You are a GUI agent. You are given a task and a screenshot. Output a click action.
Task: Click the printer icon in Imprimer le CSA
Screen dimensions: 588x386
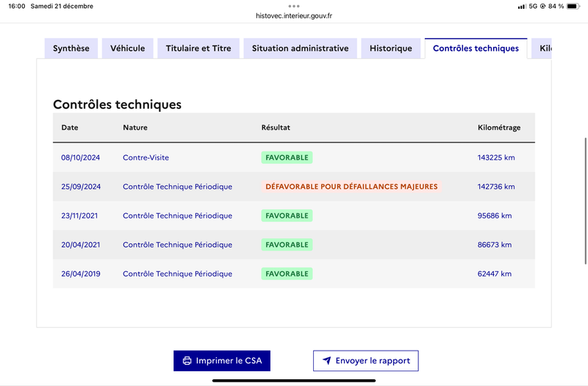pos(187,361)
